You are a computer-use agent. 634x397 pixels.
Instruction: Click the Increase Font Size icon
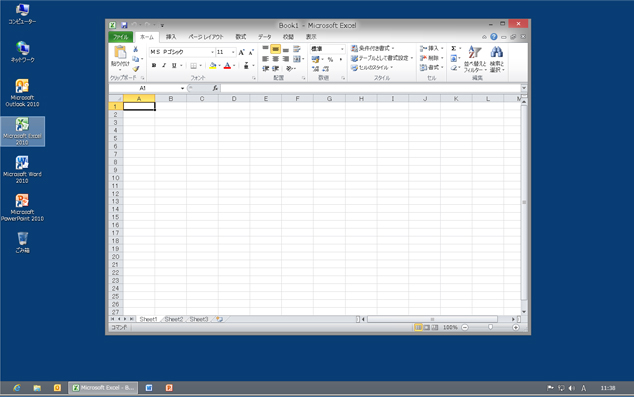coord(241,52)
